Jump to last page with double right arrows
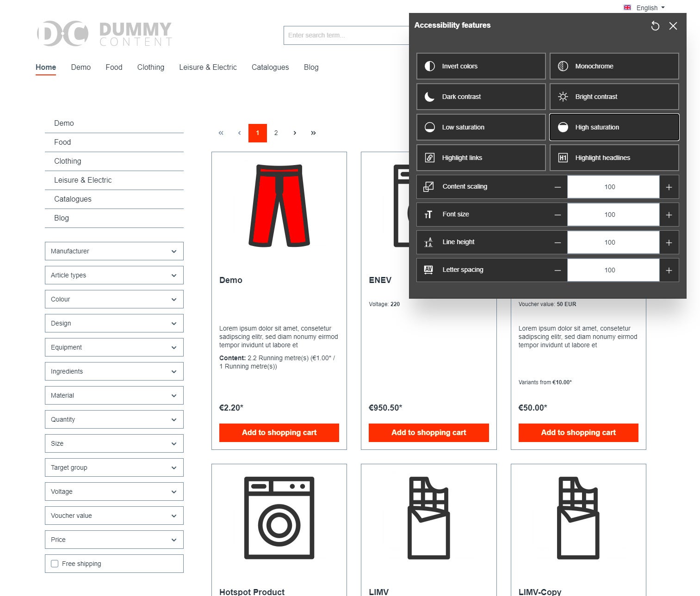This screenshot has width=700, height=596. click(x=313, y=133)
